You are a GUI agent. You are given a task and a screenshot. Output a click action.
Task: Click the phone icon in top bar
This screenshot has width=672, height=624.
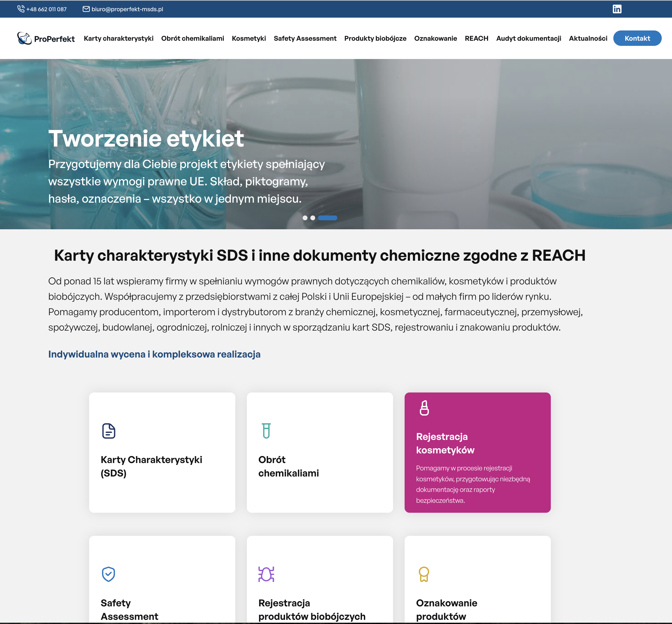pos(21,9)
